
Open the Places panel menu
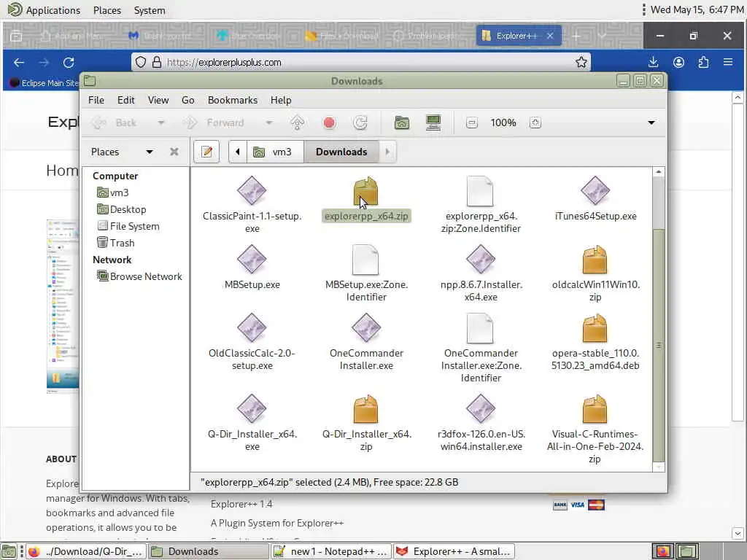coord(107,10)
